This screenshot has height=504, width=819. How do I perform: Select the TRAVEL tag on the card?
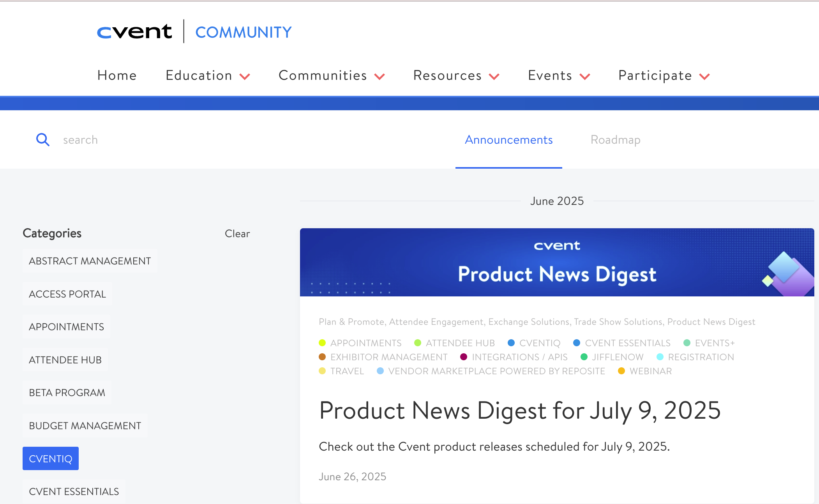[347, 371]
